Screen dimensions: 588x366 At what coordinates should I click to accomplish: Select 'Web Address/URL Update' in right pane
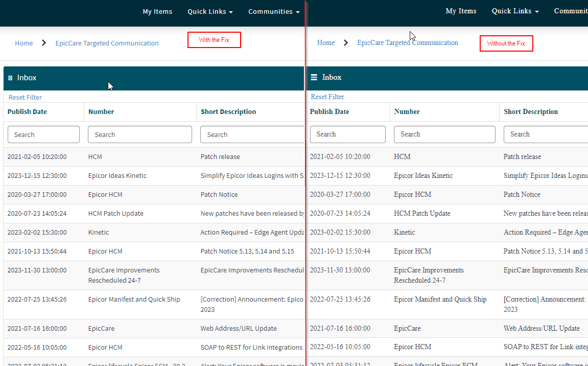pyautogui.click(x=542, y=328)
